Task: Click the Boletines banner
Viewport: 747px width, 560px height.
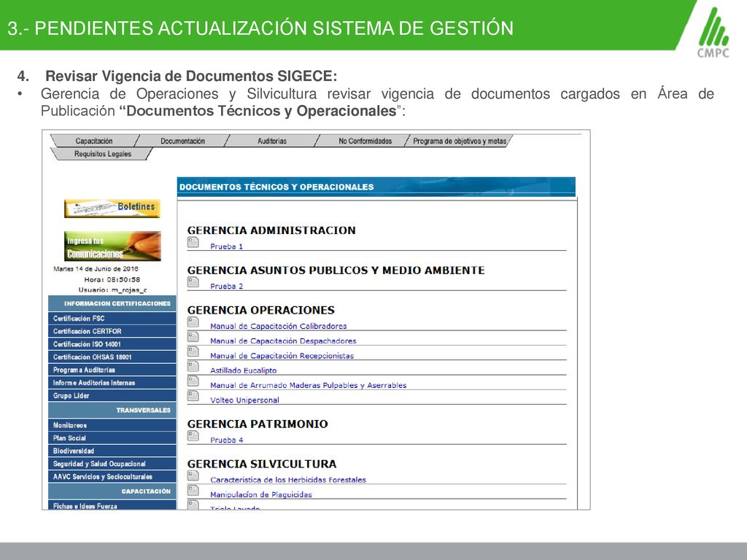Action: coord(112,208)
